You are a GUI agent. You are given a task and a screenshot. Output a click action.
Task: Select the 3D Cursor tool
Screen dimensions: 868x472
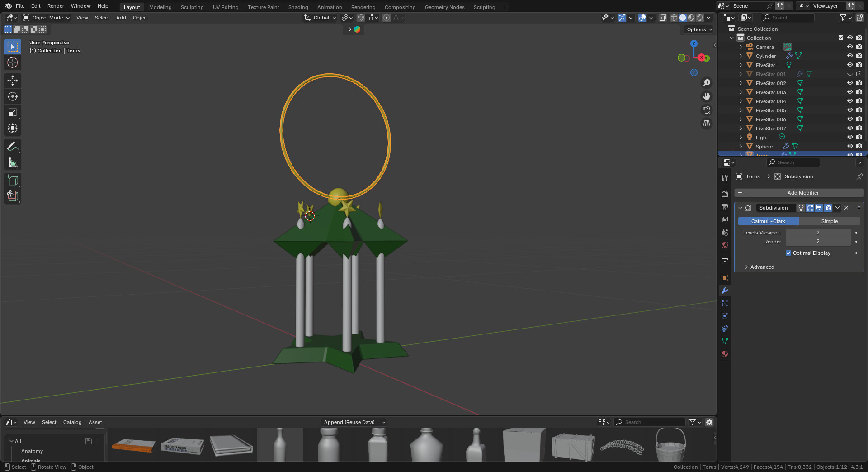click(13, 62)
